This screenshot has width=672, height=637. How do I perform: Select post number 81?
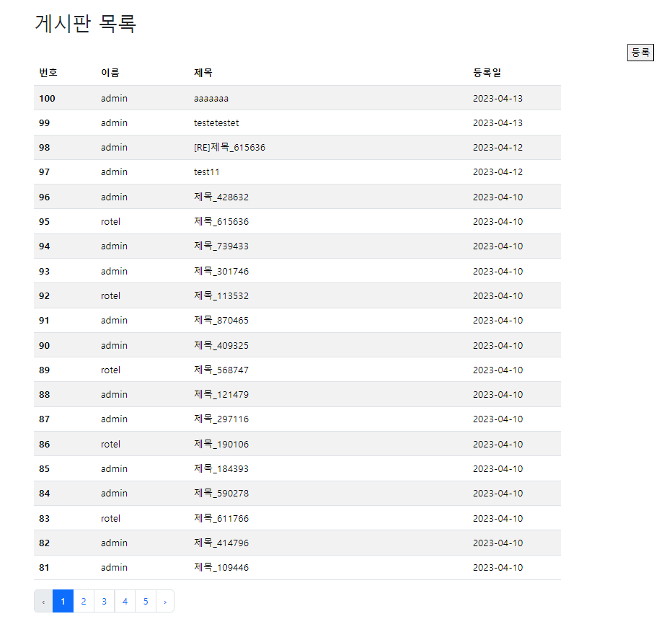44,567
